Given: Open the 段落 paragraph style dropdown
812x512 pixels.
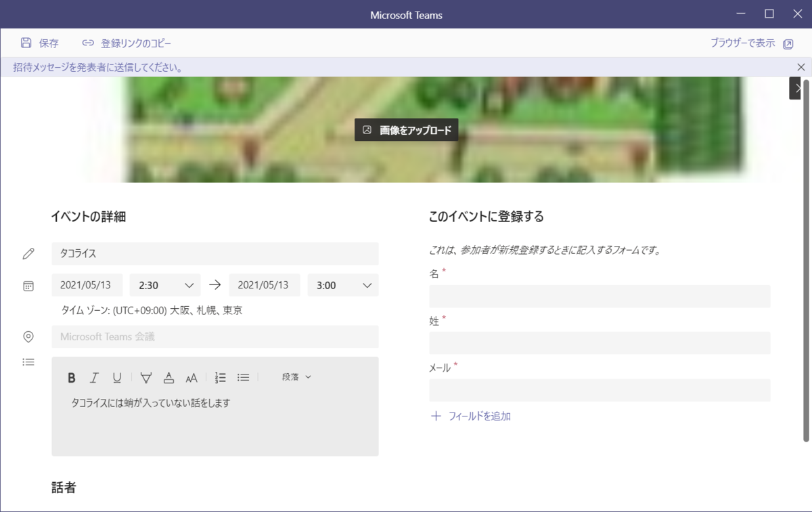Looking at the screenshot, I should pos(296,377).
